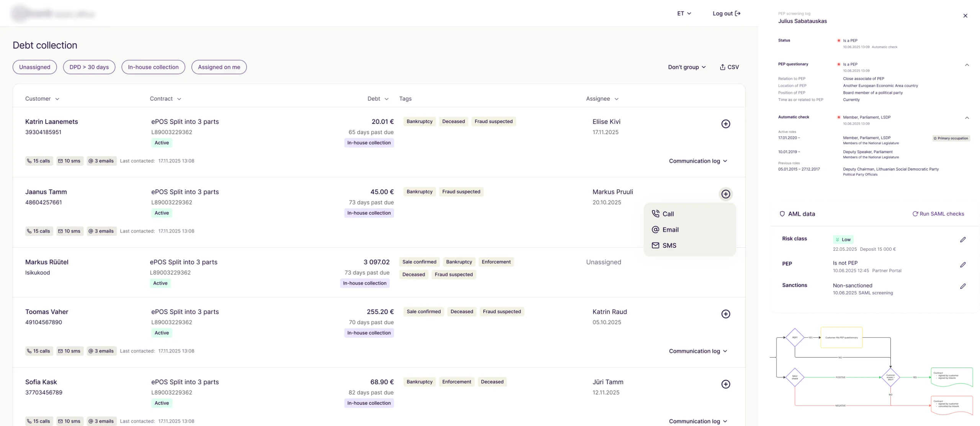This screenshot has width=980, height=426.
Task: Toggle Assigned on me filter
Action: [x=219, y=67]
